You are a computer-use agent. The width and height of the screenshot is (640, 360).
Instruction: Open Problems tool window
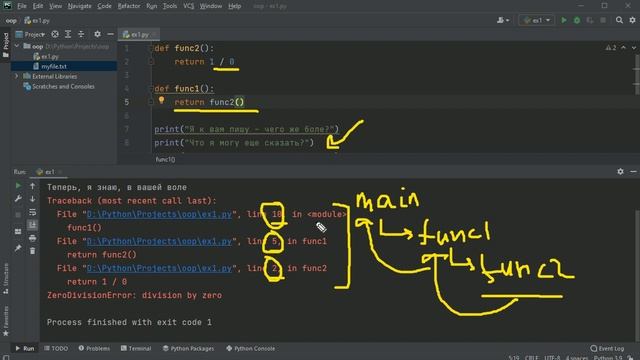pos(94,348)
